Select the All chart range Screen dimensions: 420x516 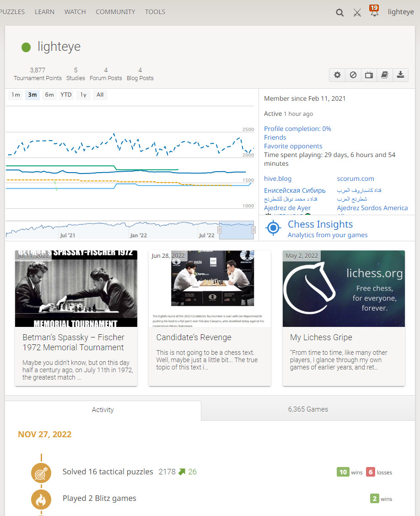pyautogui.click(x=100, y=95)
